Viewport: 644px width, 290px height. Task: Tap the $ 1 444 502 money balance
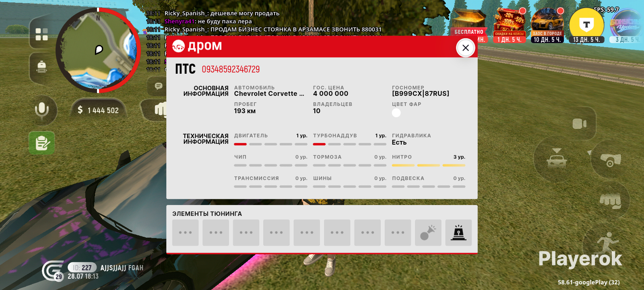pyautogui.click(x=98, y=110)
